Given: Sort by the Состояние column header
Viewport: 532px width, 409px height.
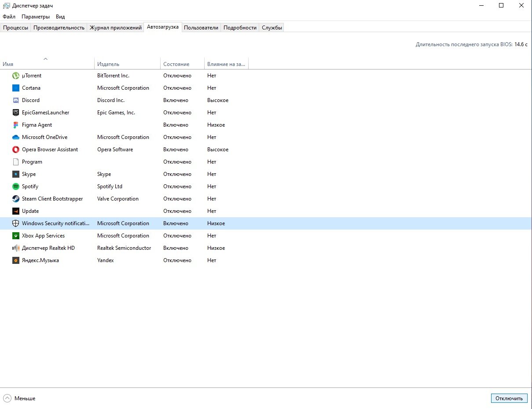Looking at the screenshot, I should pyautogui.click(x=182, y=63).
